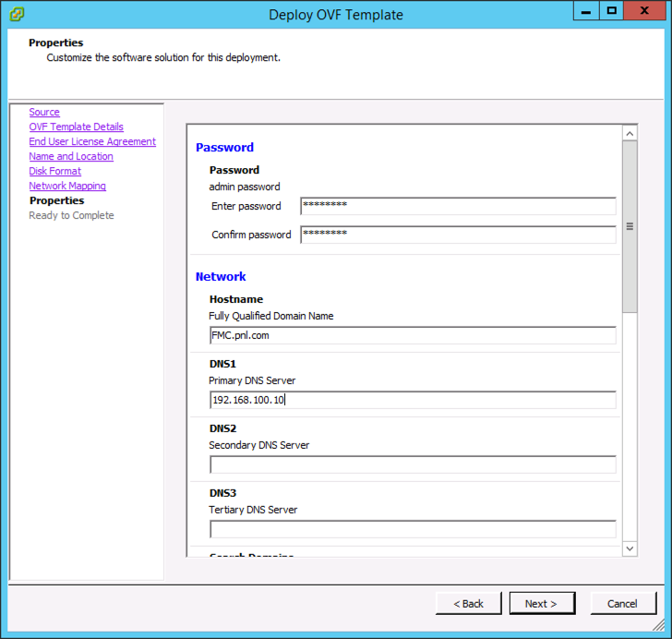Go to OVF Template Details step
Screen dimensions: 672x639
tap(77, 127)
